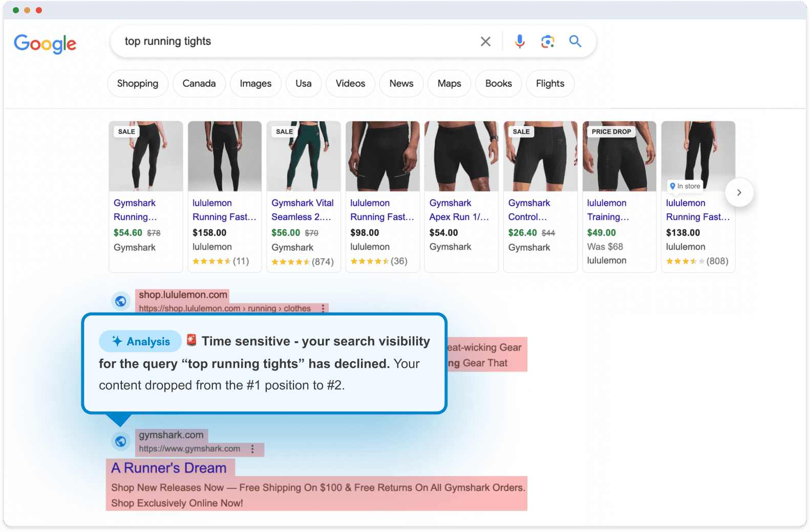Screen dimensions: 810x532
Task: Advance product carousel with right arrow
Action: [739, 193]
